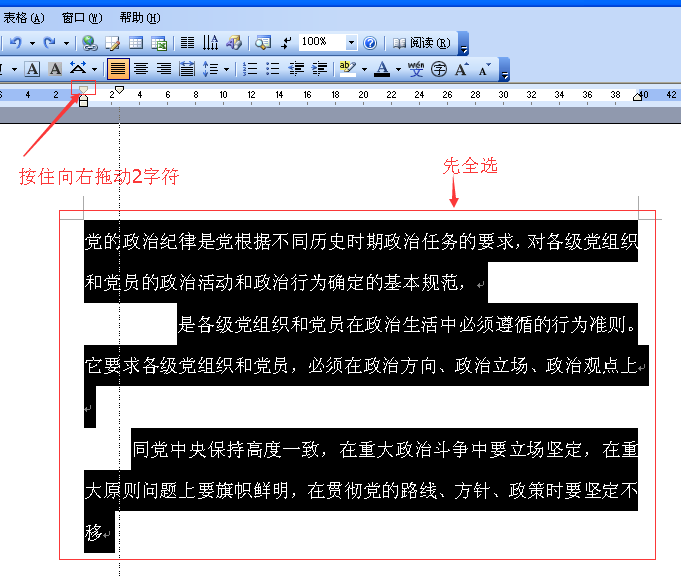Click the Columns layout icon
Image resolution: width=681 pixels, height=578 pixels.
coord(188,43)
